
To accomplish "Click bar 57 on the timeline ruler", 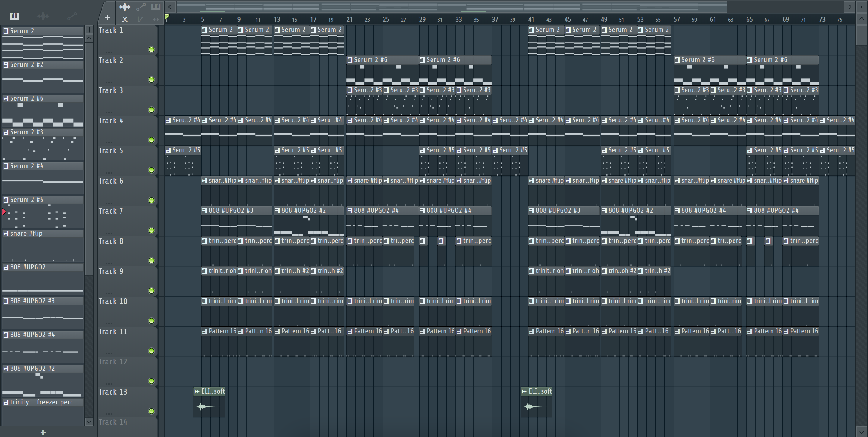I will pyautogui.click(x=676, y=19).
